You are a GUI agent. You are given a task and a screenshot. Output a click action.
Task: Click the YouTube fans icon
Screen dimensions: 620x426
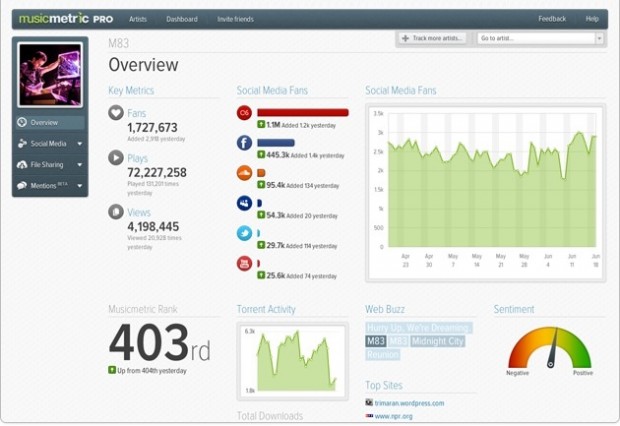(x=243, y=263)
